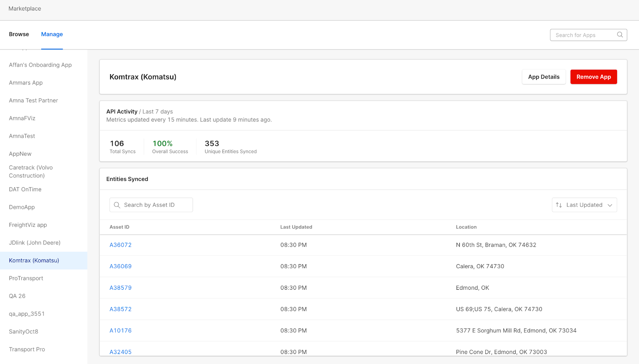The image size is (639, 364).
Task: Click the 353 Unique Entities Synced metric
Action: [x=230, y=146]
